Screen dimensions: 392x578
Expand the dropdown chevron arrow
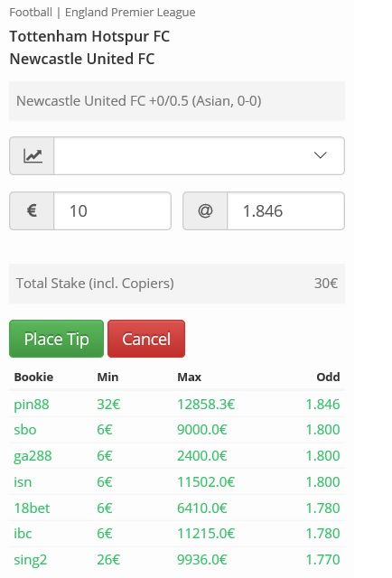tap(320, 155)
